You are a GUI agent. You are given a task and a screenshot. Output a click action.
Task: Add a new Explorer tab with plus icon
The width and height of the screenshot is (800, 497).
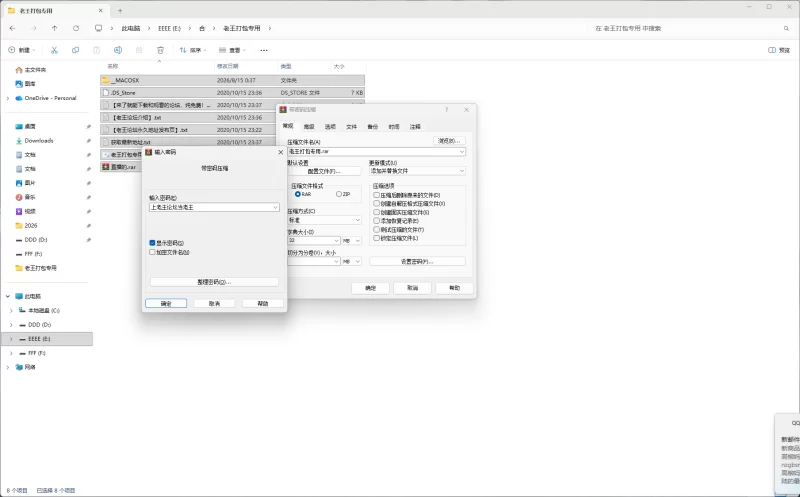pyautogui.click(x=120, y=10)
